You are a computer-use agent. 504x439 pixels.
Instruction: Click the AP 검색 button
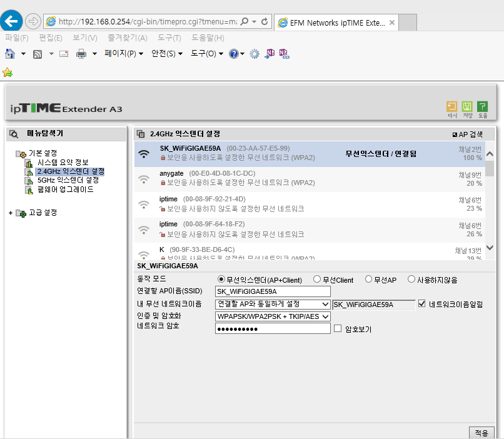click(x=467, y=134)
